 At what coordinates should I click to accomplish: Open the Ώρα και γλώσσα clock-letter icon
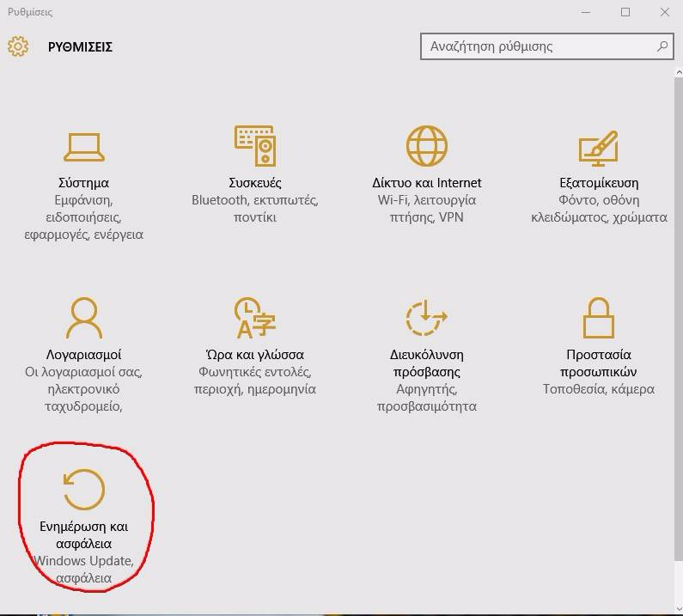(255, 318)
